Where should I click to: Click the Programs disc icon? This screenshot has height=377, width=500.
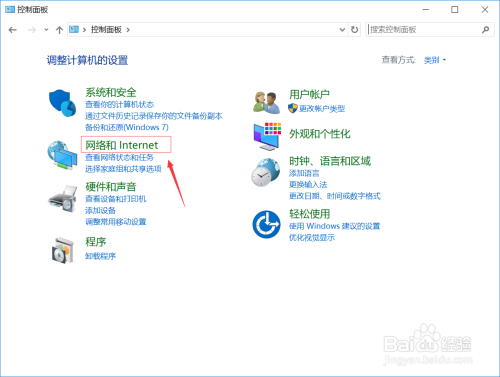(x=62, y=250)
